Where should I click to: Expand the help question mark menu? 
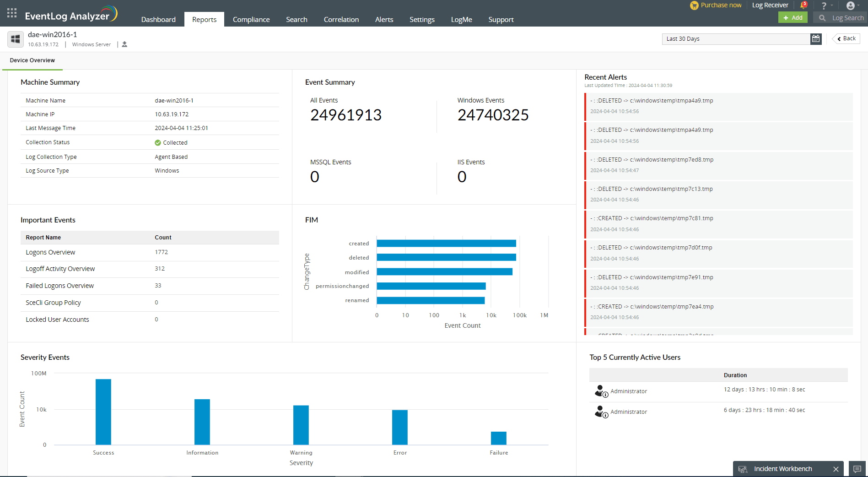(x=825, y=5)
